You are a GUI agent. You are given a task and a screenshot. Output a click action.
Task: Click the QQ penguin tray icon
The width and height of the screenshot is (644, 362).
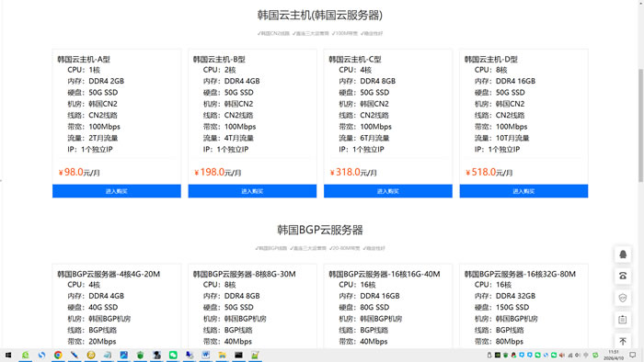click(513, 355)
